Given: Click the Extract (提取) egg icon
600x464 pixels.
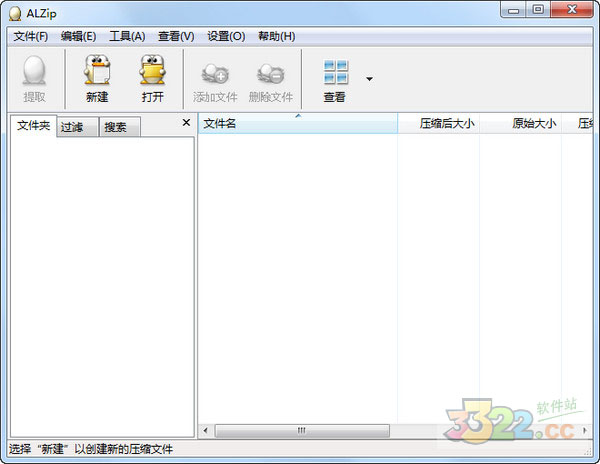Looking at the screenshot, I should tap(34, 70).
